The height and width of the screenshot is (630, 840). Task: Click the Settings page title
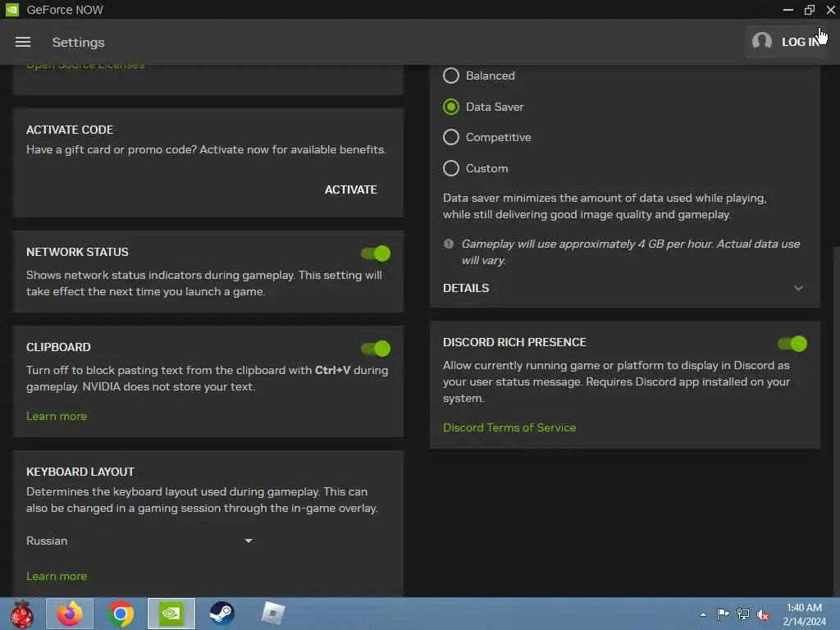pyautogui.click(x=78, y=43)
